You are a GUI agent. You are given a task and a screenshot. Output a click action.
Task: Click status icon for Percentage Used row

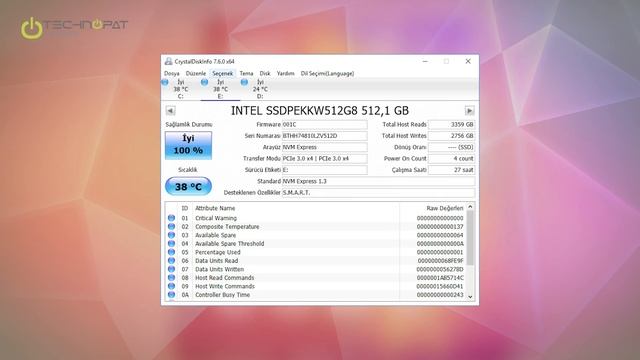pyautogui.click(x=171, y=252)
